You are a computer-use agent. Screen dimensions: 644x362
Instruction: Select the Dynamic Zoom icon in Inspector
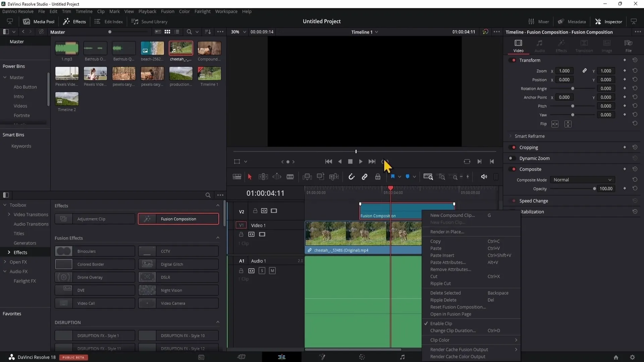pos(513,158)
